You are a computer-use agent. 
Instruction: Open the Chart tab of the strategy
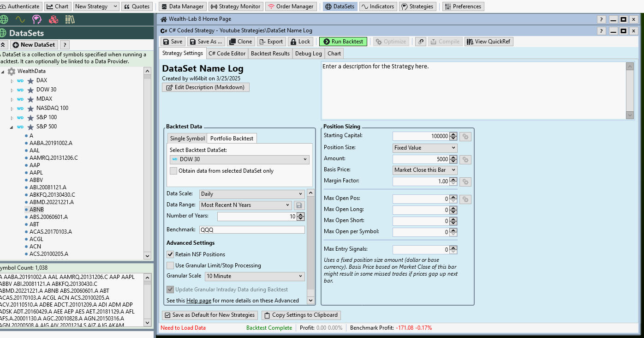[334, 54]
